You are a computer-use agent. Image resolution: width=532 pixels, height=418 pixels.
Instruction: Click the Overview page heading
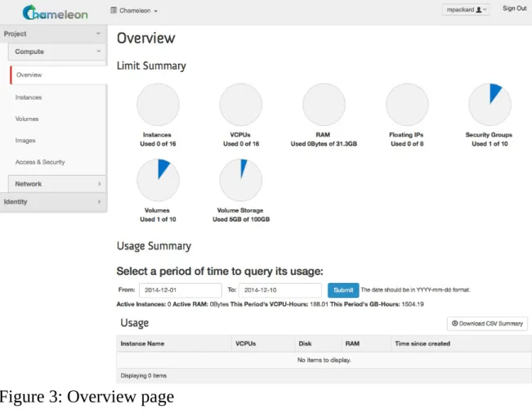click(x=146, y=38)
